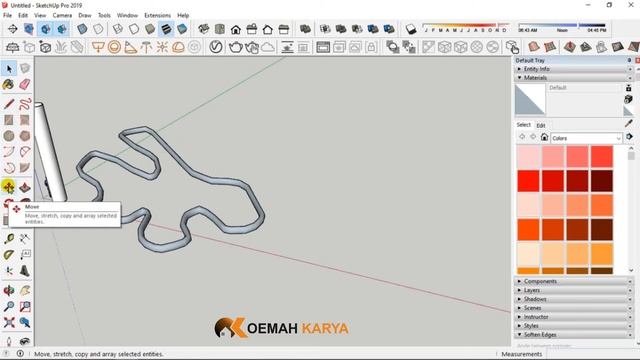The image size is (640, 360).
Task: Pick the Circle tool
Action: 9,136
